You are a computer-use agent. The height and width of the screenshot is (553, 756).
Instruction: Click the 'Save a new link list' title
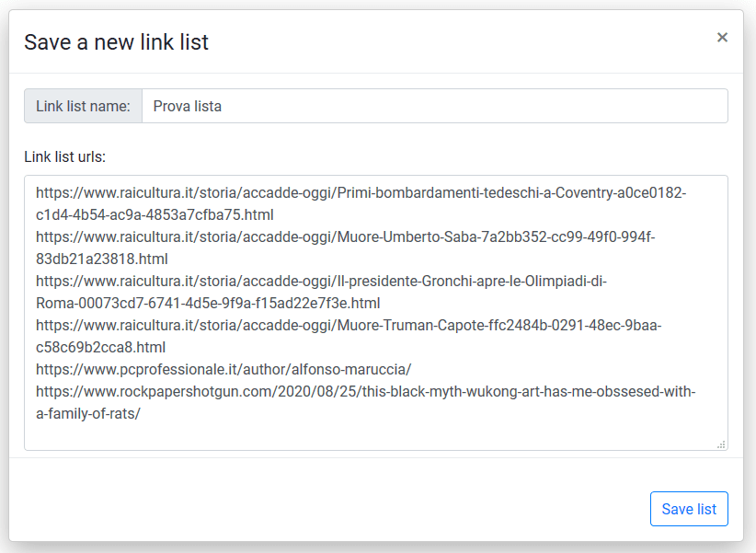(116, 41)
